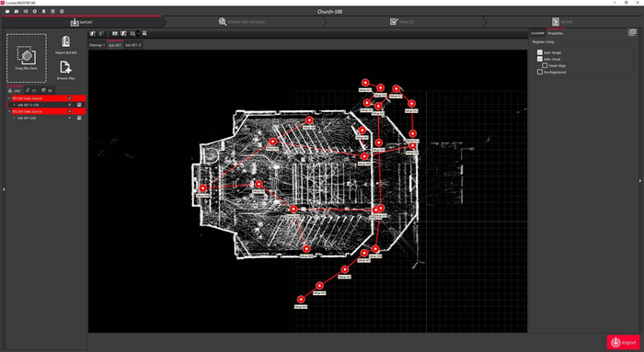Screen dimensions: 644x352
Task: Select the Job 001-2 (19) tree row
Action: pyautogui.click(x=46, y=105)
